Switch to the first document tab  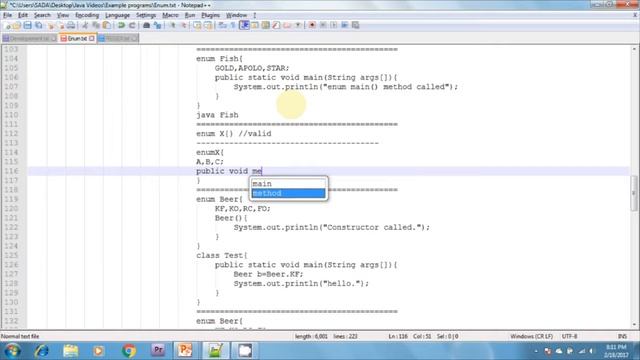point(29,38)
